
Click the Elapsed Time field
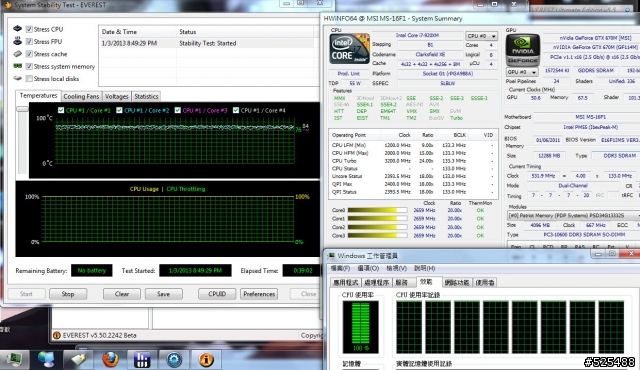[x=302, y=270]
